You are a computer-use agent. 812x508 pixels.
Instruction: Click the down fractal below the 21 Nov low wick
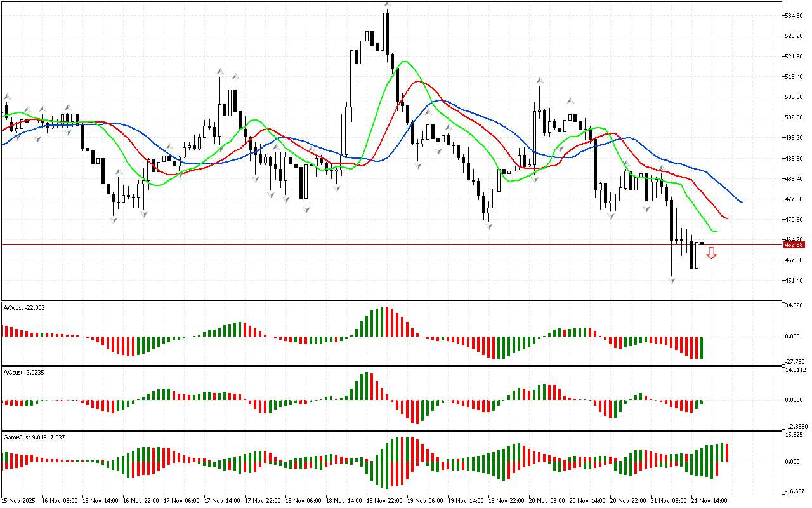point(671,279)
